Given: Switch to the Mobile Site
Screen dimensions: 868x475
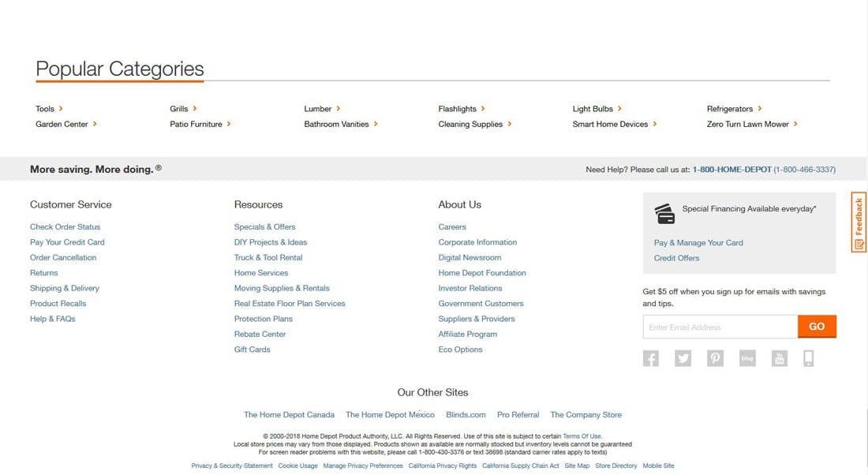Looking at the screenshot, I should [658, 466].
